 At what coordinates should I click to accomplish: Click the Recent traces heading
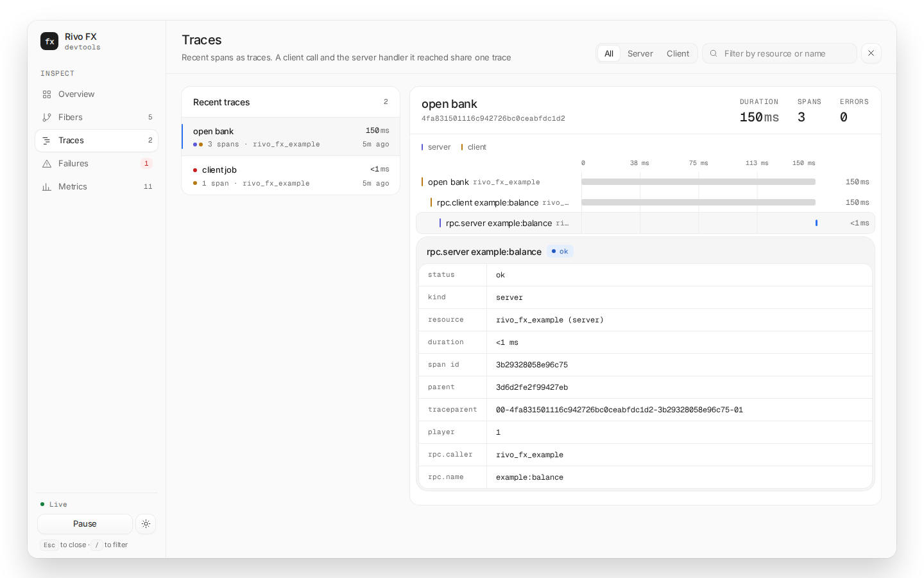pos(221,103)
